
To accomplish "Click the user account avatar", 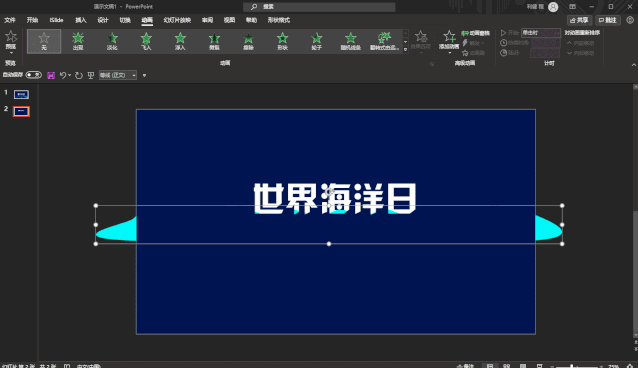I will coord(553,7).
